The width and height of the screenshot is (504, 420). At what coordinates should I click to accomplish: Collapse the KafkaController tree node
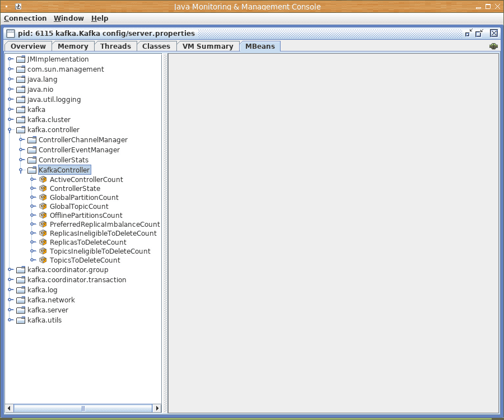(x=21, y=170)
